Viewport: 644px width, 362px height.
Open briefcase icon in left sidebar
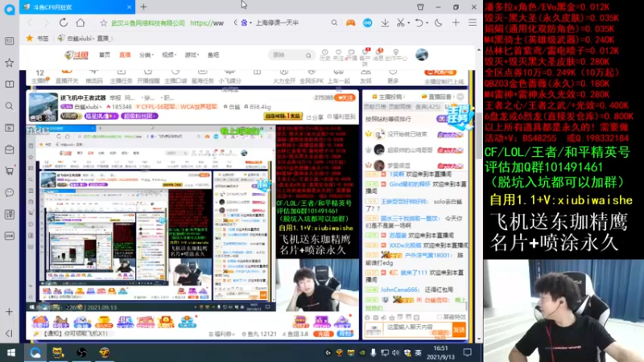9,149
